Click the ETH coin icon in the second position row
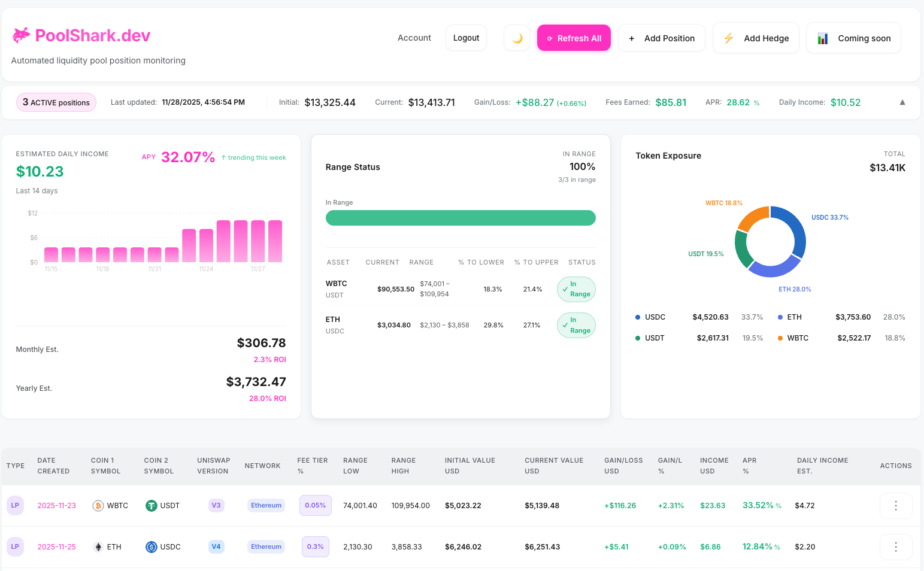The image size is (924, 571). [98, 546]
